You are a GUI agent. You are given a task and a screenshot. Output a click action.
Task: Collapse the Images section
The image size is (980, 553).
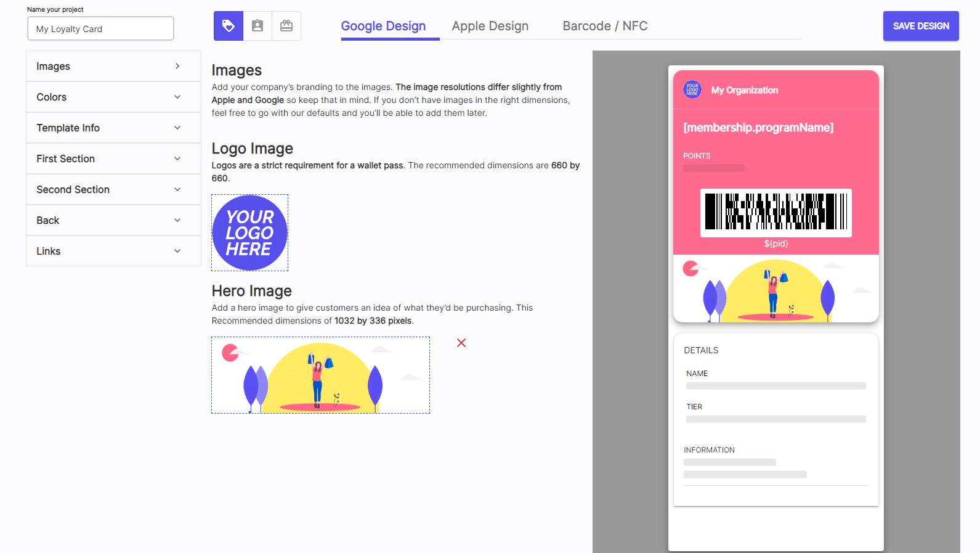click(x=113, y=66)
